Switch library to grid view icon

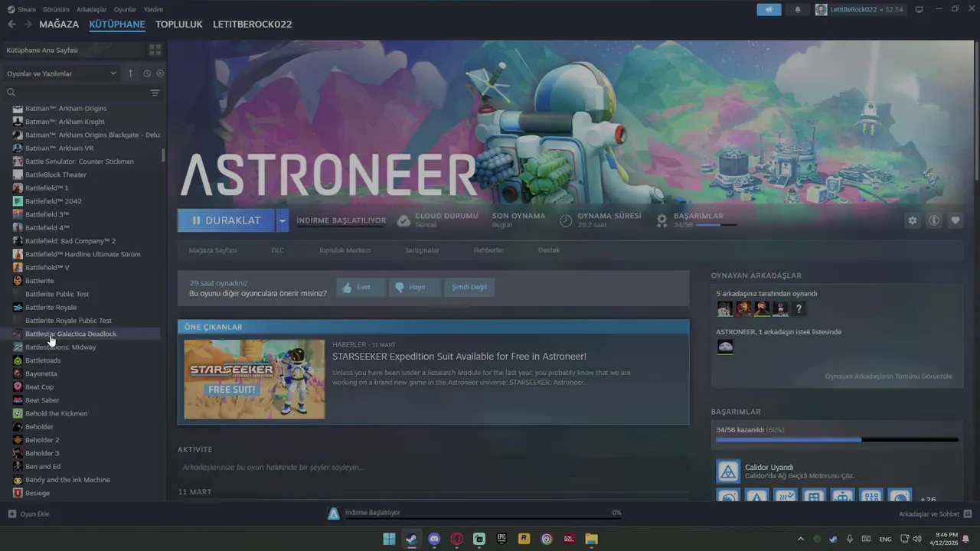[155, 50]
